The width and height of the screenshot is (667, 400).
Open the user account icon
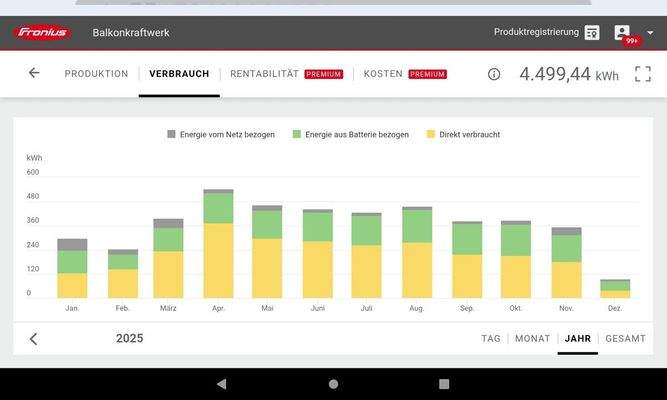(623, 33)
